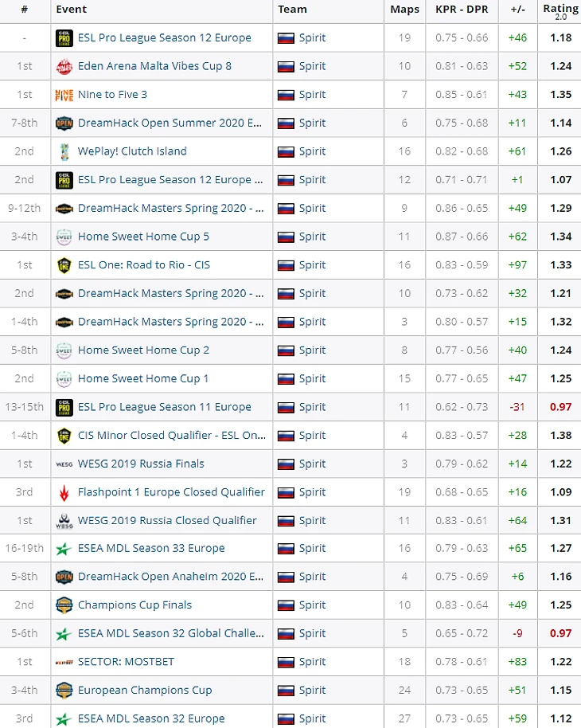The image size is (581, 728).
Task: Open the ESEA MDL Season 32 Europe link
Action: pyautogui.click(x=151, y=718)
